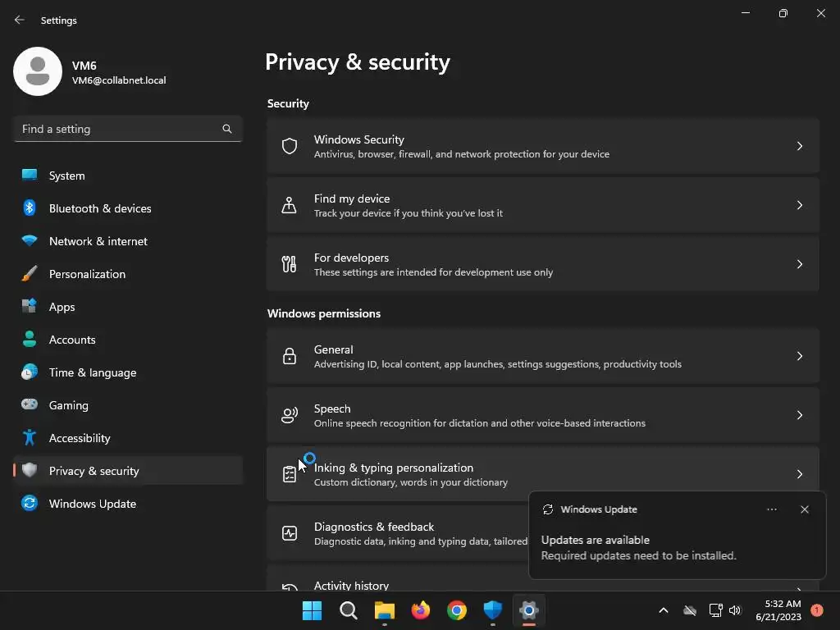Click the Diagnostics & feedback icon
840x630 pixels.
click(x=290, y=533)
